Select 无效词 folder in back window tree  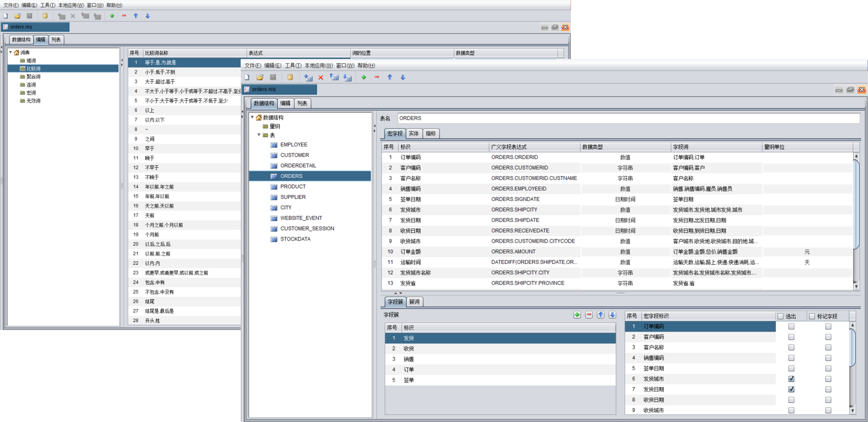click(x=33, y=101)
